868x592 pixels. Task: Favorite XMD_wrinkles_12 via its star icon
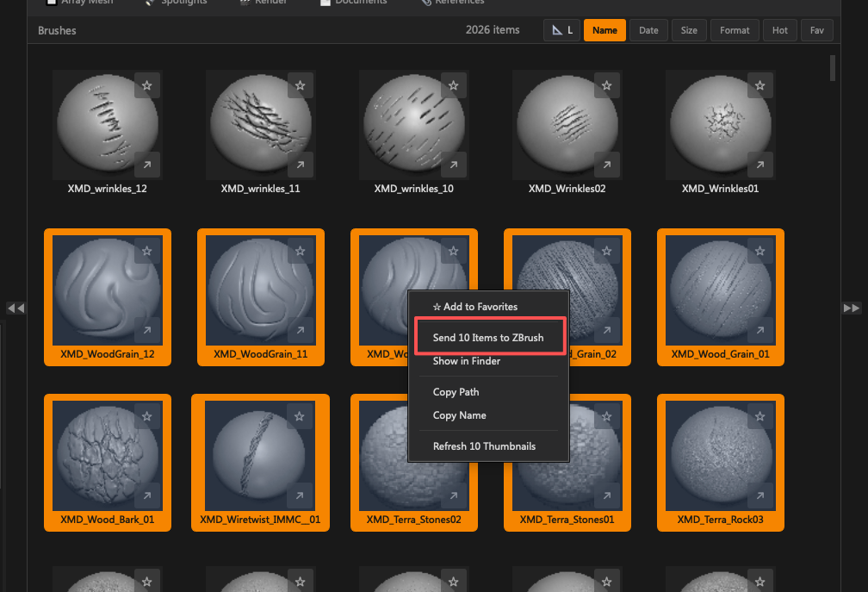pos(146,85)
